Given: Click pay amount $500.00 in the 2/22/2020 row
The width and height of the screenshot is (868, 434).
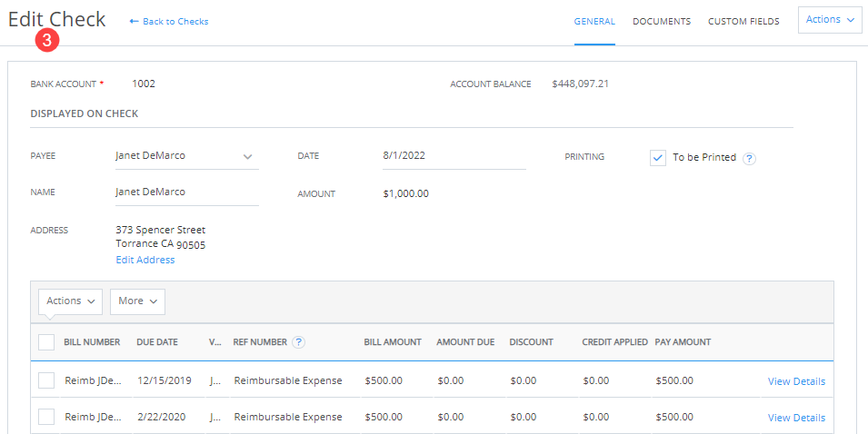Looking at the screenshot, I should click(x=674, y=418).
